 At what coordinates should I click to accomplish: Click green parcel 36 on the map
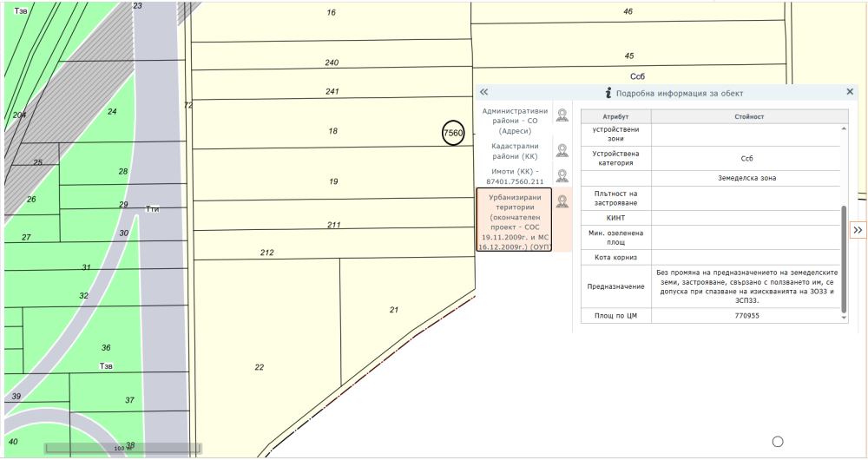point(106,348)
